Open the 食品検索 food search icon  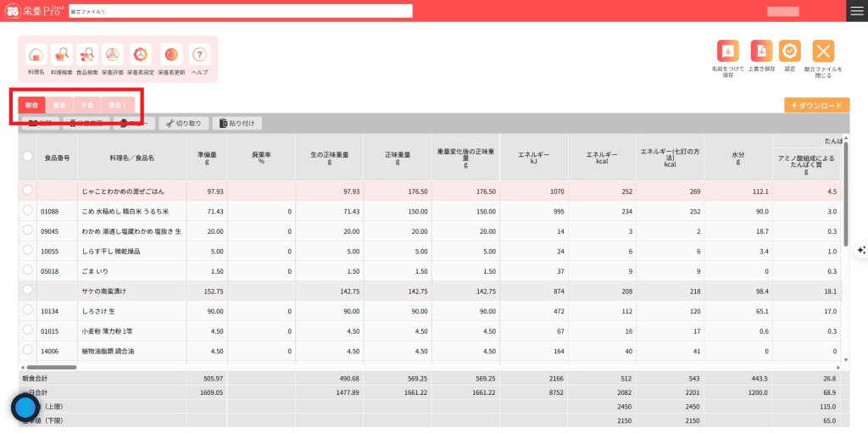86,55
